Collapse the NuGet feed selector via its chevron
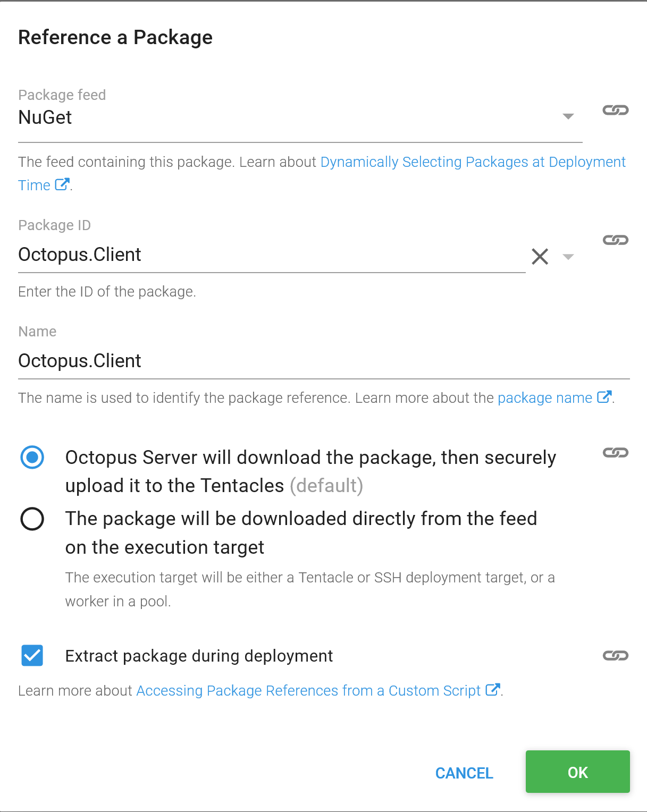 pos(567,116)
